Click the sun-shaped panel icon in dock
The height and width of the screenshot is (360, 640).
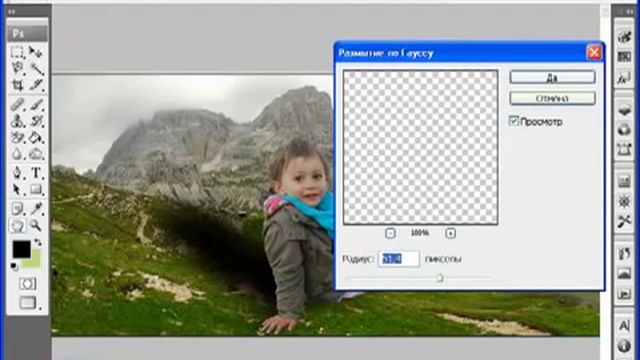[624, 201]
